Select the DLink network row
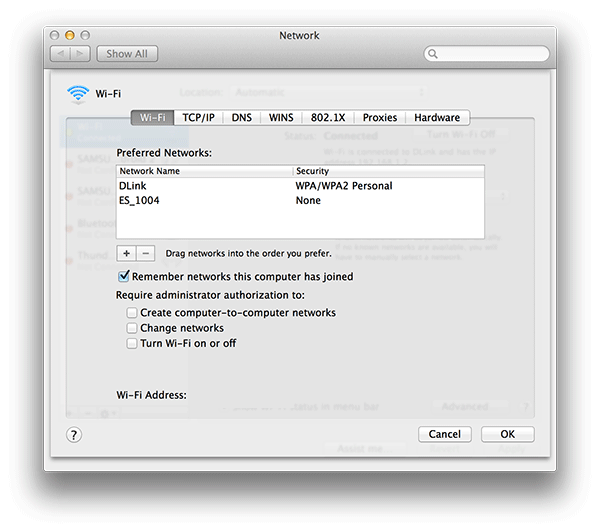The image size is (600, 532). [x=300, y=186]
